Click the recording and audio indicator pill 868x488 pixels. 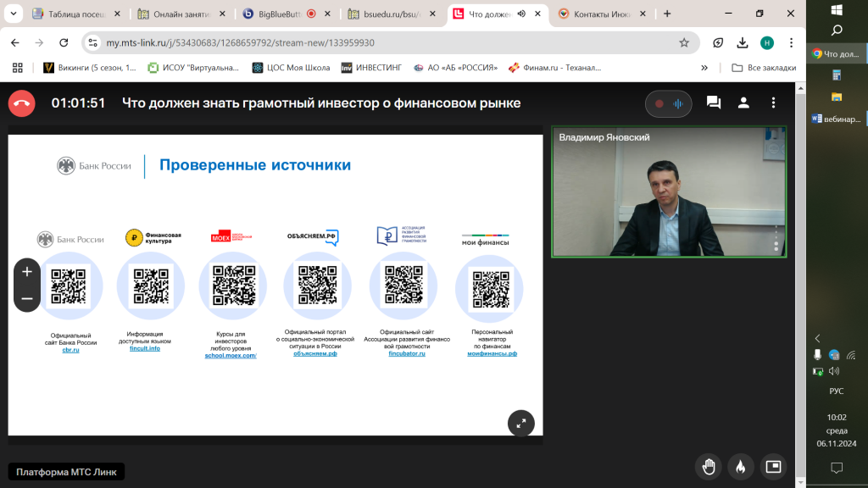[x=669, y=103]
